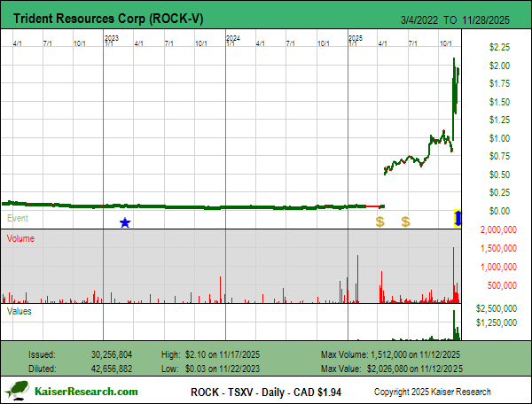
Task: Click the tallest green bar in Values panel
Action: [454, 325]
